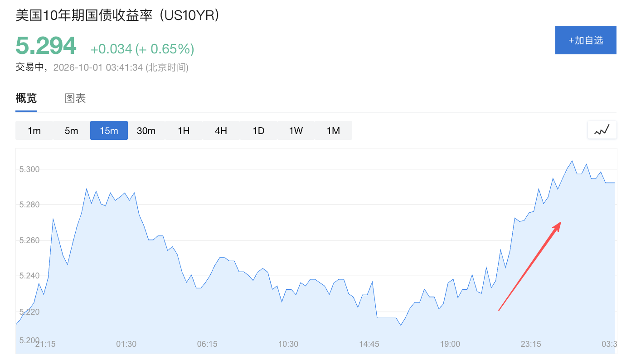Click the red arrow annotation on chart

tap(530, 266)
